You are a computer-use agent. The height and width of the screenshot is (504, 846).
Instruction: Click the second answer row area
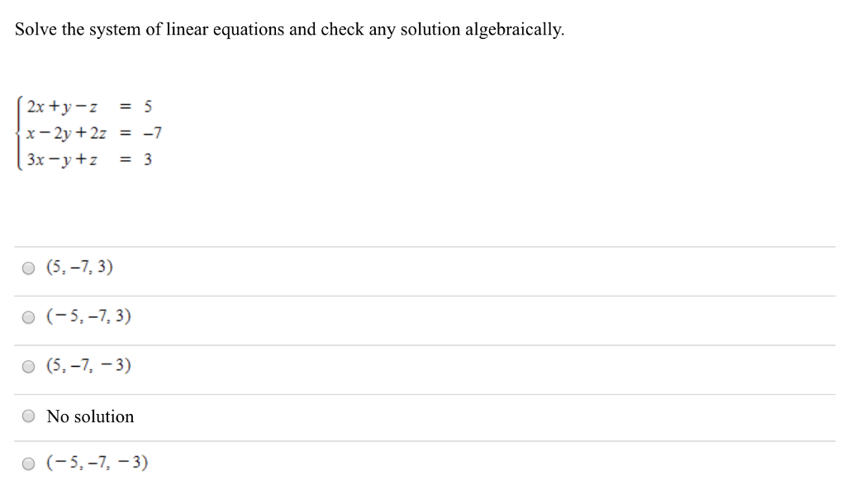click(x=413, y=321)
